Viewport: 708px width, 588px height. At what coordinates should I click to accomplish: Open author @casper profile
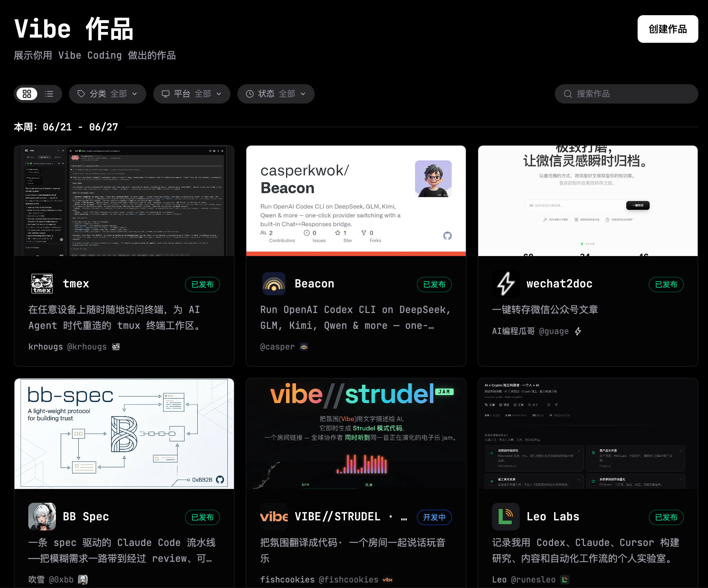point(277,347)
